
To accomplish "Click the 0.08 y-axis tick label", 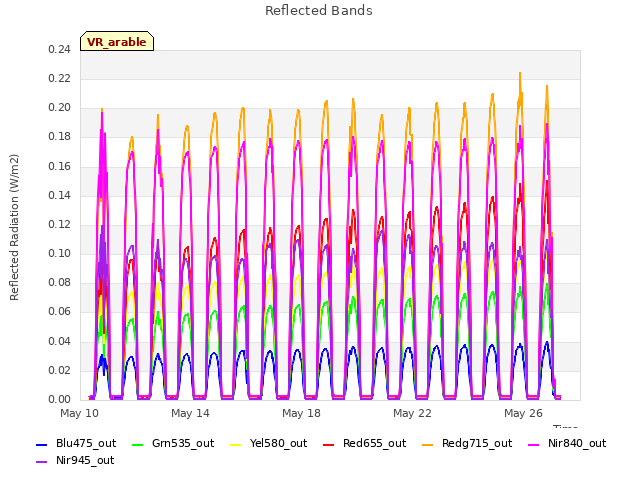I will click(x=60, y=282).
